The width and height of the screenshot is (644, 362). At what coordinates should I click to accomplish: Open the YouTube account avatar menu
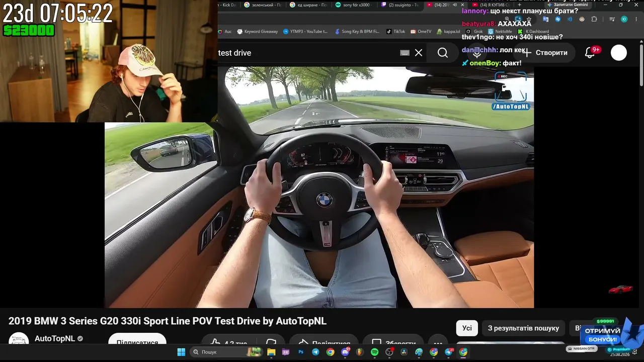619,52
